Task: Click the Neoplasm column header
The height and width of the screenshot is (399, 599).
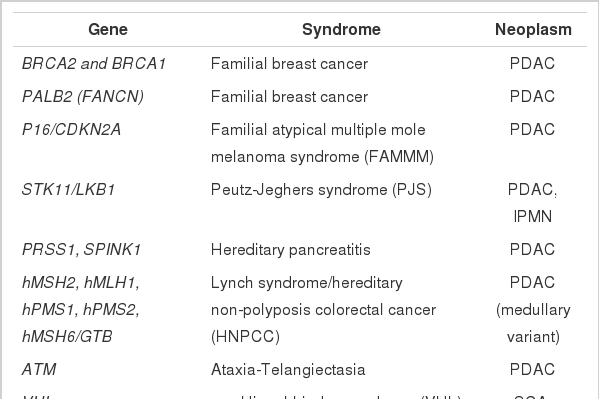Action: [533, 29]
